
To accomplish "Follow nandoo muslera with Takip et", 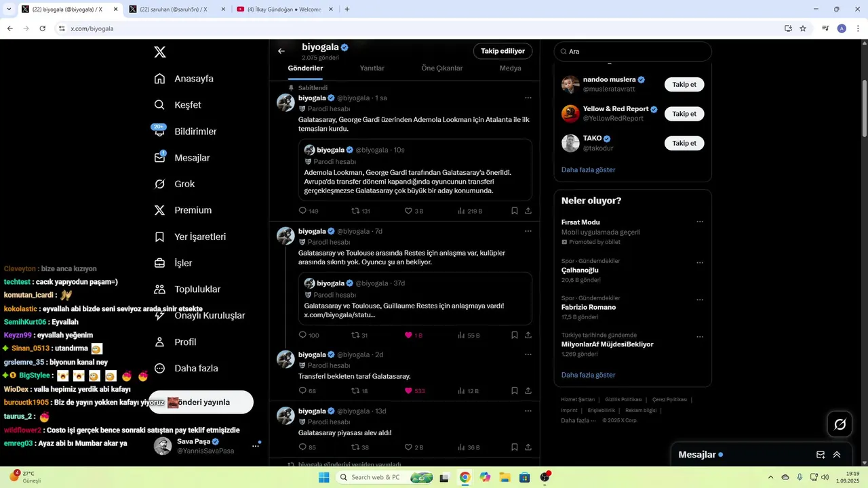I will (684, 85).
